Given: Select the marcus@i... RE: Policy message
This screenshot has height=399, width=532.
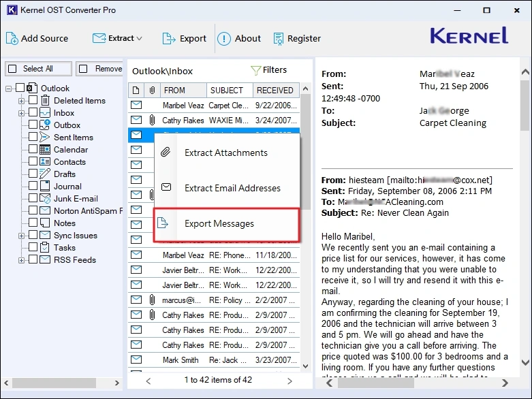Looking at the screenshot, I should tap(214, 300).
